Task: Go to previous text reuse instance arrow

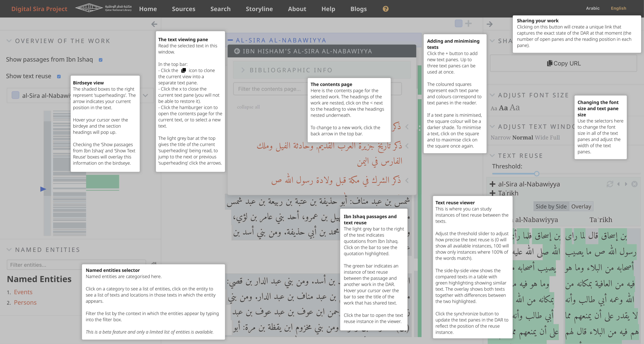Action: pyautogui.click(x=618, y=184)
